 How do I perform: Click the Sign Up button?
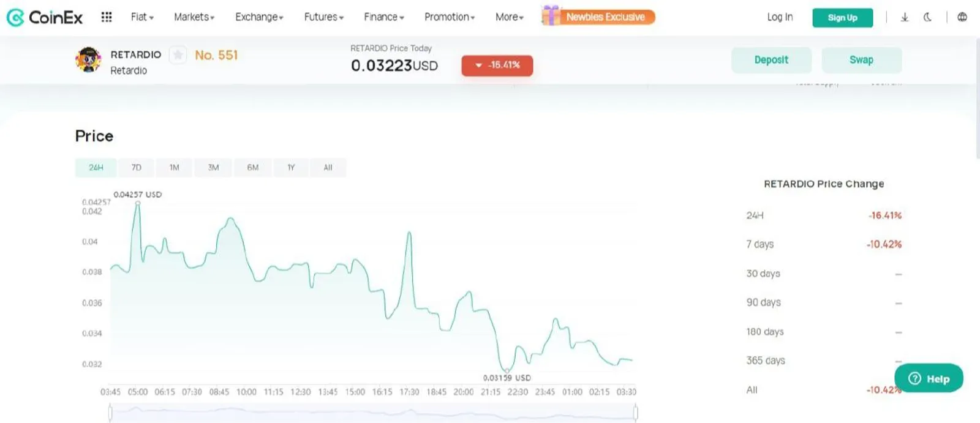[x=843, y=18]
